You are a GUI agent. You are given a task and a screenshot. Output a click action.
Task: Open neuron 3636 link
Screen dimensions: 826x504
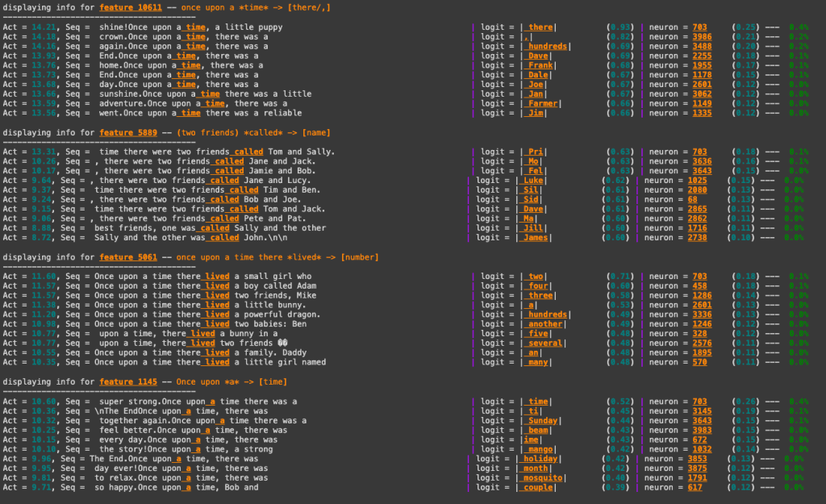[x=701, y=161]
